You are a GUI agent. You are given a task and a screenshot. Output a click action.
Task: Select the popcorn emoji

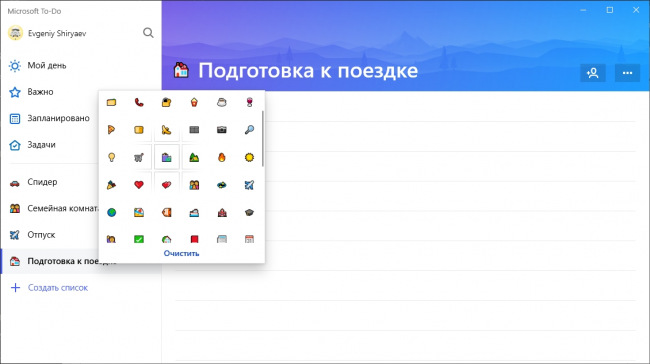click(x=194, y=102)
